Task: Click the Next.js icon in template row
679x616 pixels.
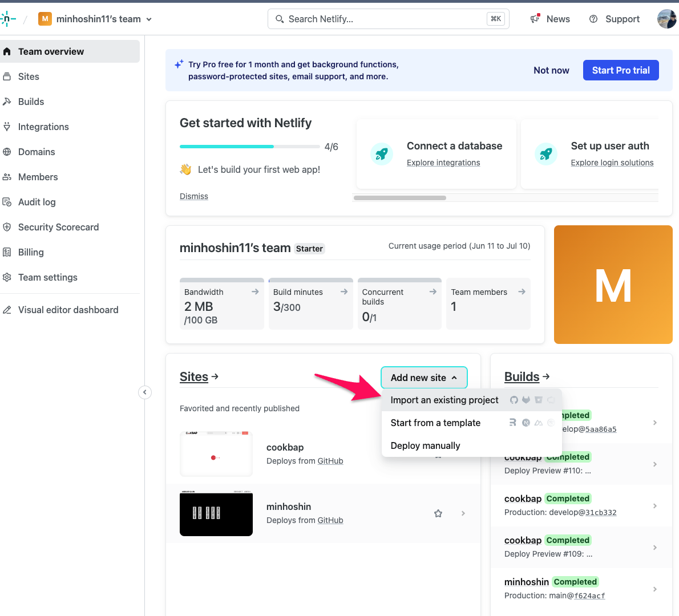Action: pos(526,423)
